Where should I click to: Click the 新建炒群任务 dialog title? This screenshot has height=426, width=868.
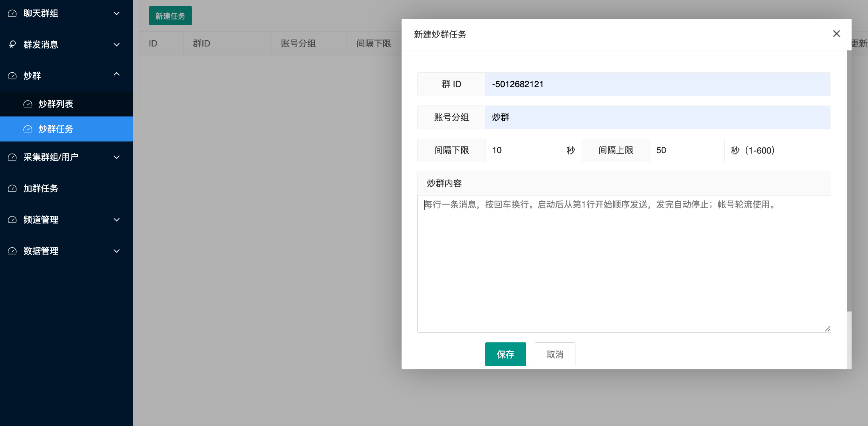pyautogui.click(x=440, y=34)
